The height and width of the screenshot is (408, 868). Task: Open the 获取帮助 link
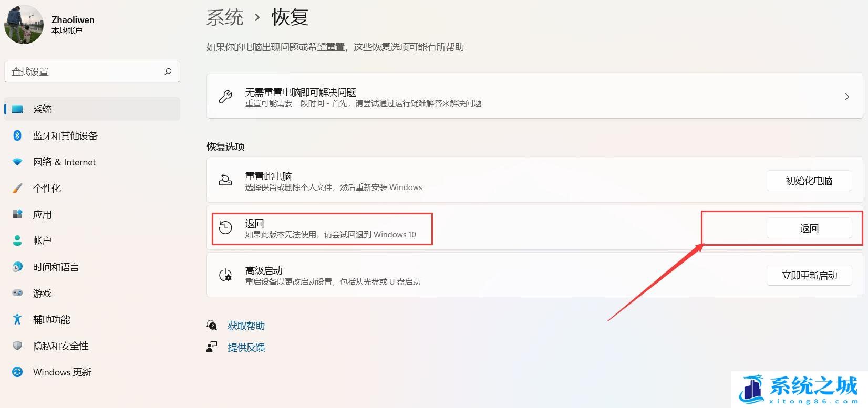[246, 326]
